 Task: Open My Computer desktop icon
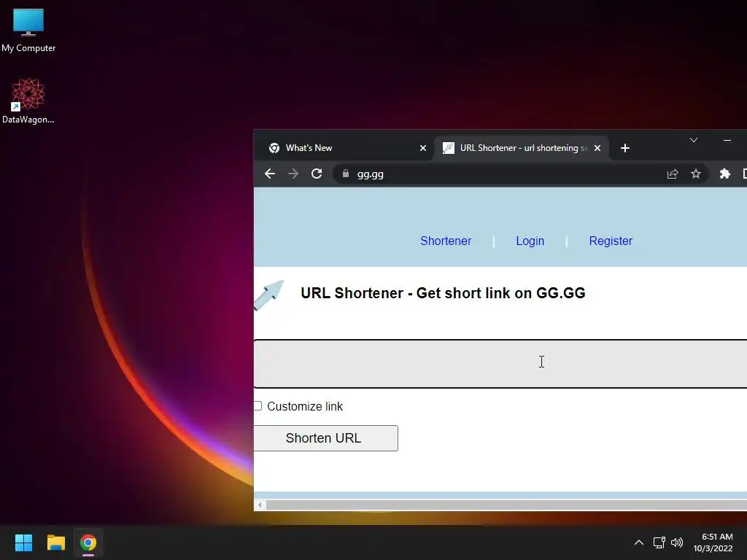point(28,30)
